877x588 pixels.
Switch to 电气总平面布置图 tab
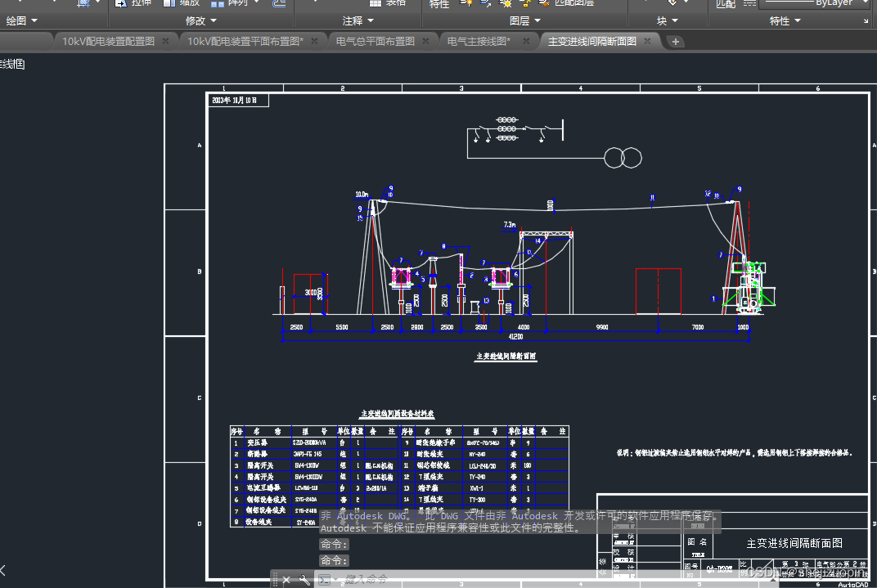[x=376, y=42]
